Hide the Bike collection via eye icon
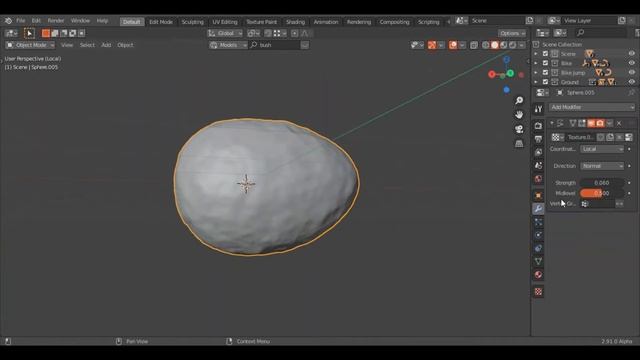The width and height of the screenshot is (640, 360). tap(631, 63)
